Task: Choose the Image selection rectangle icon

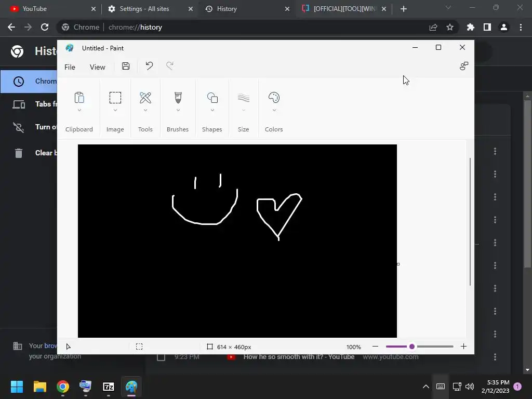Action: point(115,98)
